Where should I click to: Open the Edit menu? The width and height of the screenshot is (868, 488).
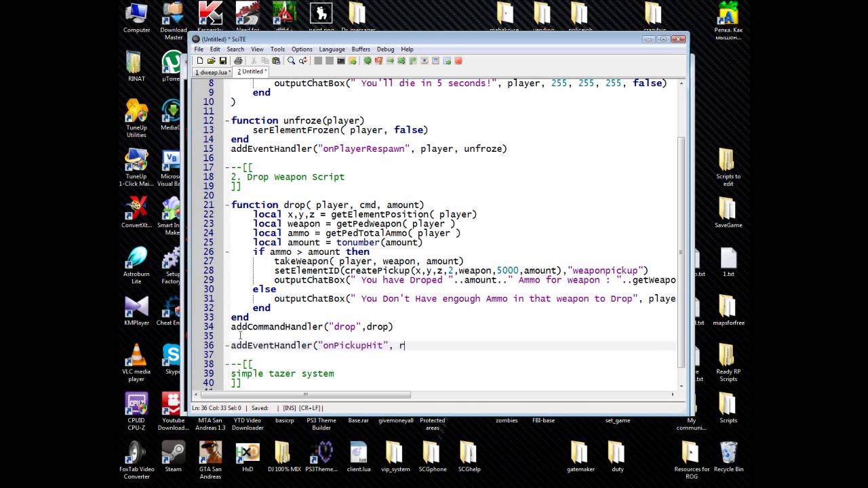(215, 49)
